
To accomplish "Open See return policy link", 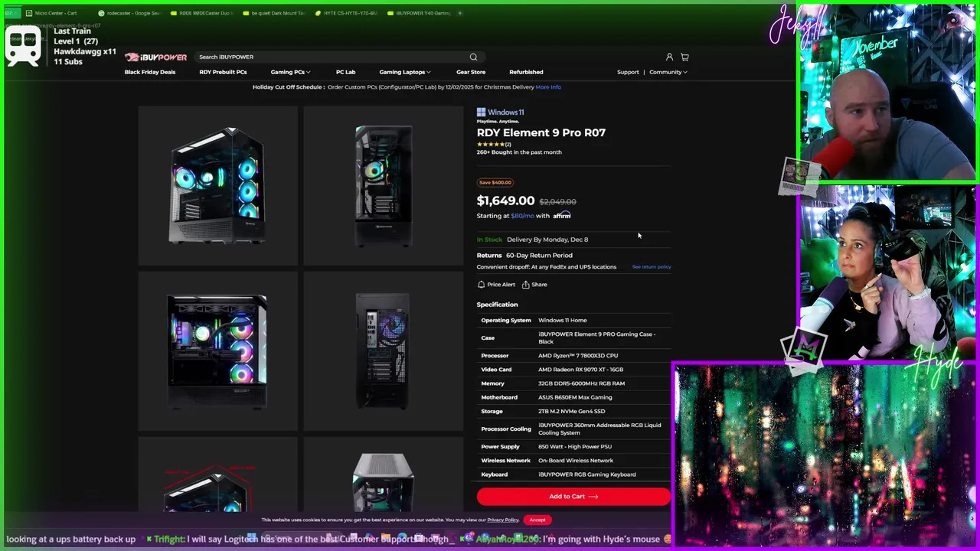I will tap(652, 267).
